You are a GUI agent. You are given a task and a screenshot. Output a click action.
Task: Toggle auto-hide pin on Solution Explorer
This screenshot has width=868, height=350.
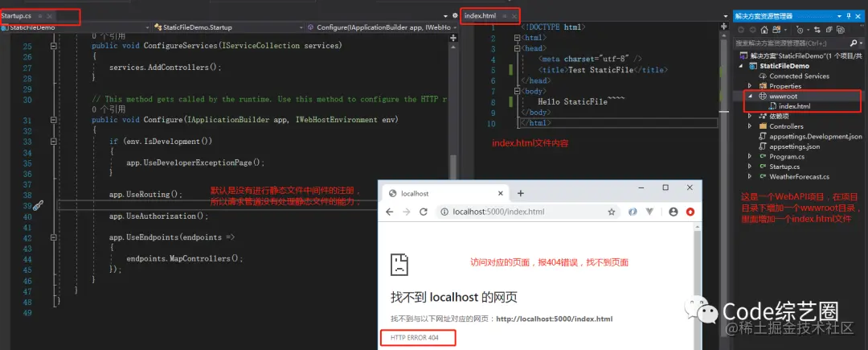tap(850, 17)
